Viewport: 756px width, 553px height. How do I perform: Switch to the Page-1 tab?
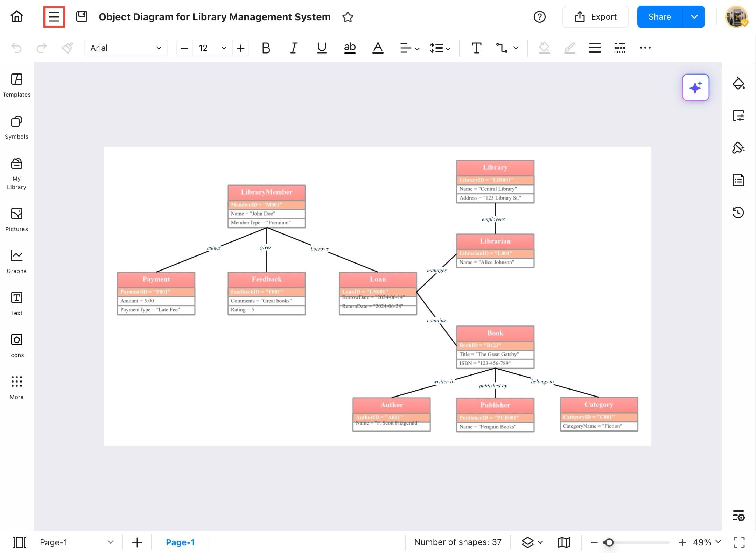(180, 542)
